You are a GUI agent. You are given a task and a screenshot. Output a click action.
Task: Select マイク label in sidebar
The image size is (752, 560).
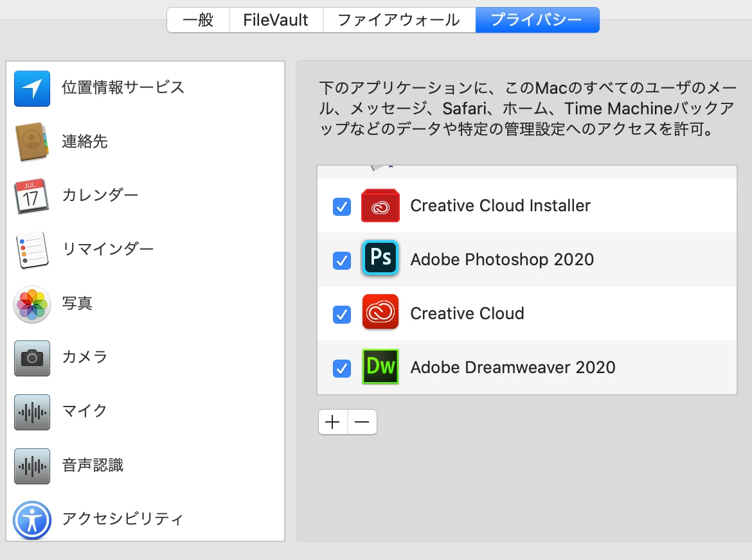[84, 410]
